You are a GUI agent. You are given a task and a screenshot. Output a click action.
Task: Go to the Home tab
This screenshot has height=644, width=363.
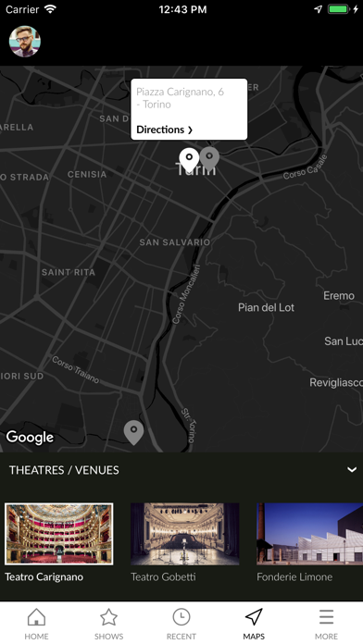pos(36,624)
